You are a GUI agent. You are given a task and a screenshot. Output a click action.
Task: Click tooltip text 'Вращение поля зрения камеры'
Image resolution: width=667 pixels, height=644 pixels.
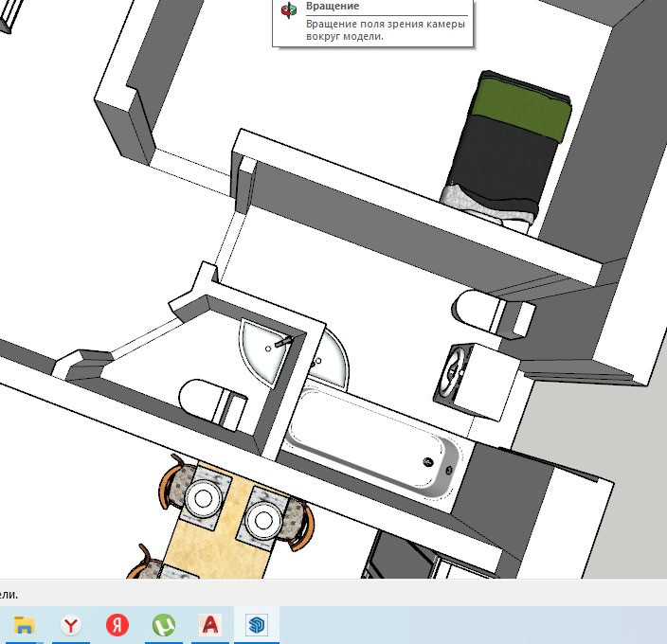(x=386, y=24)
